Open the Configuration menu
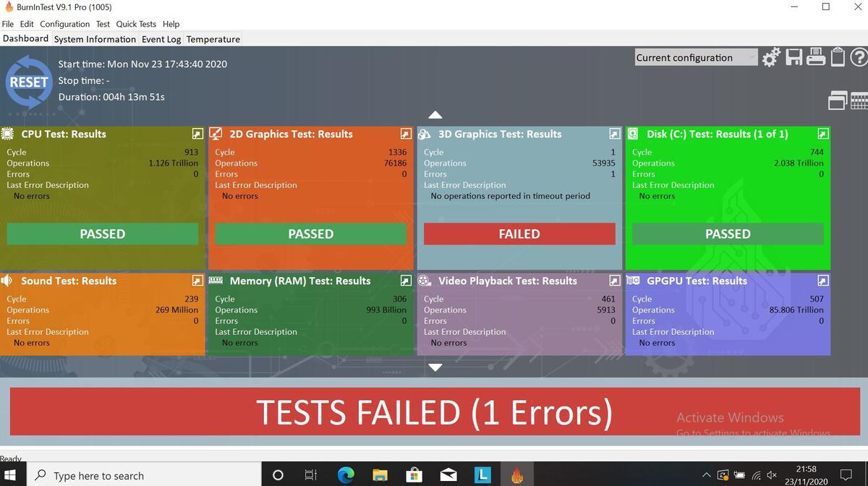The image size is (868, 486). pos(64,24)
